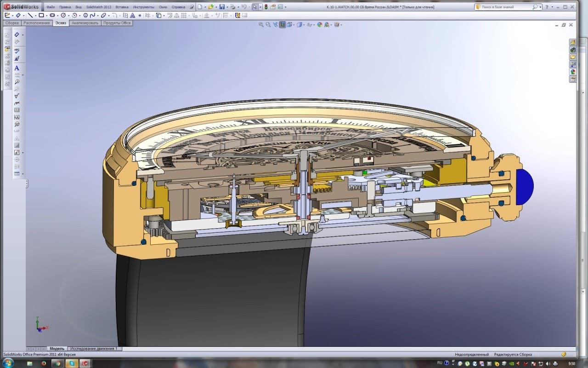Open the Rectangle tool dropdown arrow

tap(46, 16)
